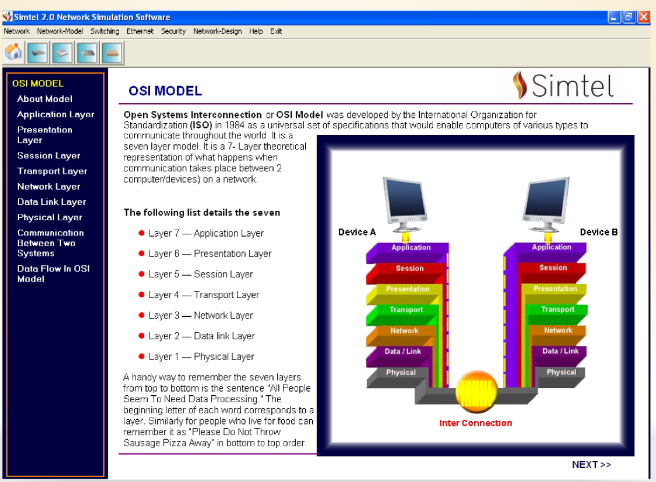This screenshot has height=482, width=656.
Task: Open Application Layer in the sidebar
Action: [x=55, y=115]
